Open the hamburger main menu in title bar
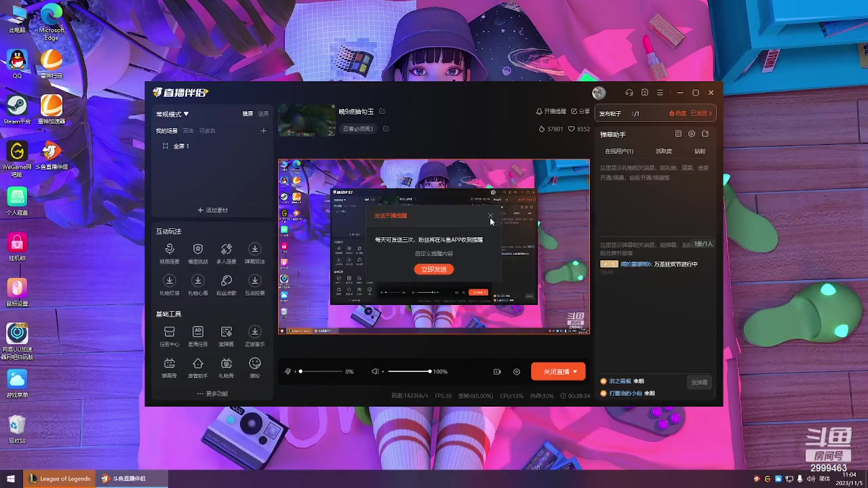This screenshot has width=868, height=488. [660, 93]
